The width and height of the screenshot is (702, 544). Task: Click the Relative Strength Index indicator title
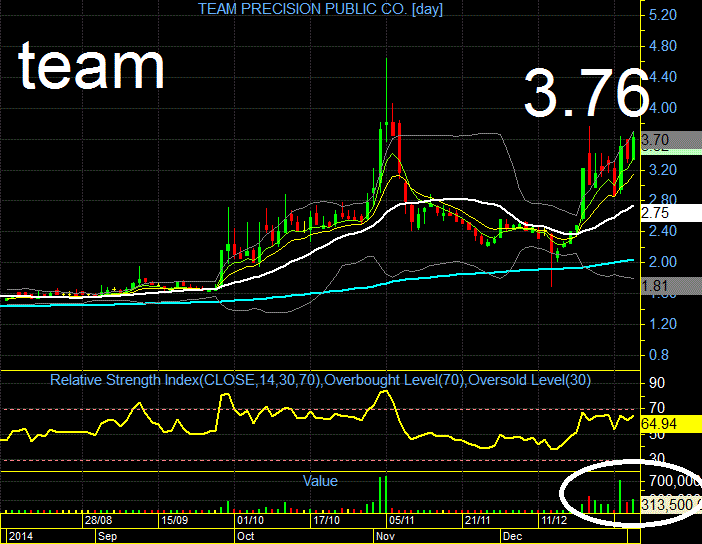[320, 380]
